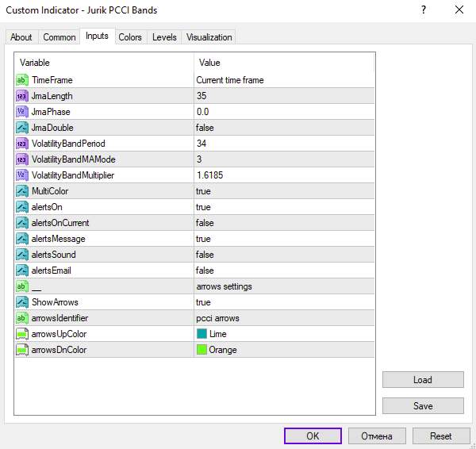Click the TimeFrame string type icon
Image resolution: width=476 pixels, height=449 pixels.
click(x=22, y=80)
